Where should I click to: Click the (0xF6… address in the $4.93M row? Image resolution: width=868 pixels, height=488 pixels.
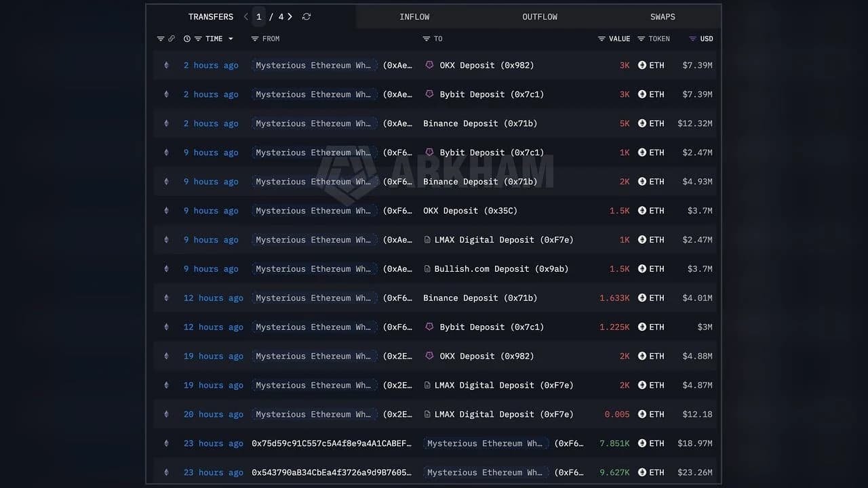[397, 182]
